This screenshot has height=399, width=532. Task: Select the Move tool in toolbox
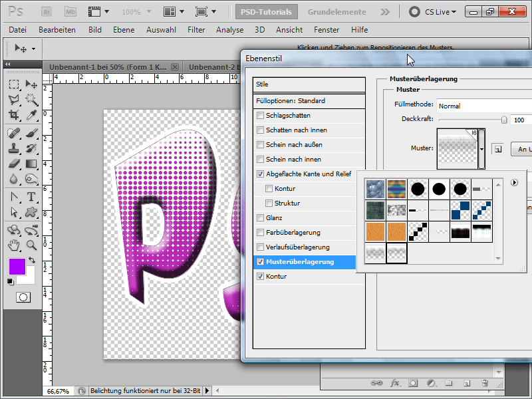[31, 84]
